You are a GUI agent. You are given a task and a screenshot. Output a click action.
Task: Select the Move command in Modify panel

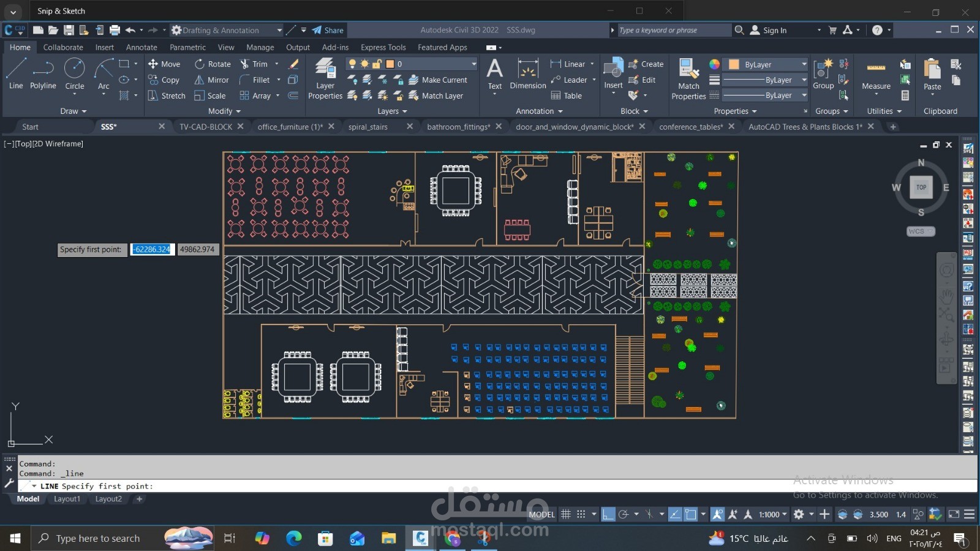(164, 64)
